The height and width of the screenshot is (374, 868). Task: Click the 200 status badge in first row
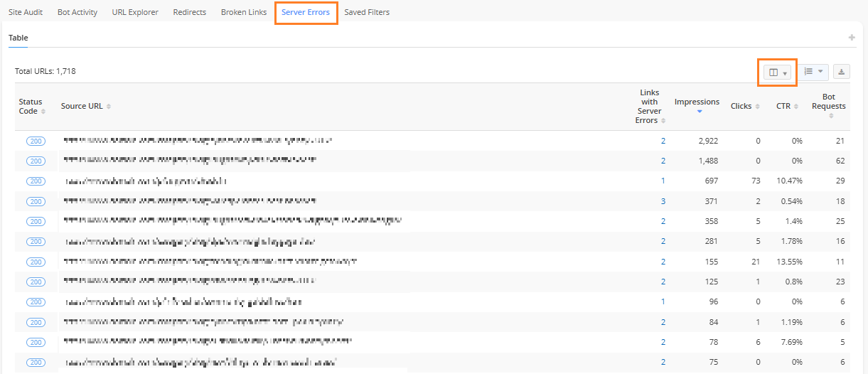36,141
